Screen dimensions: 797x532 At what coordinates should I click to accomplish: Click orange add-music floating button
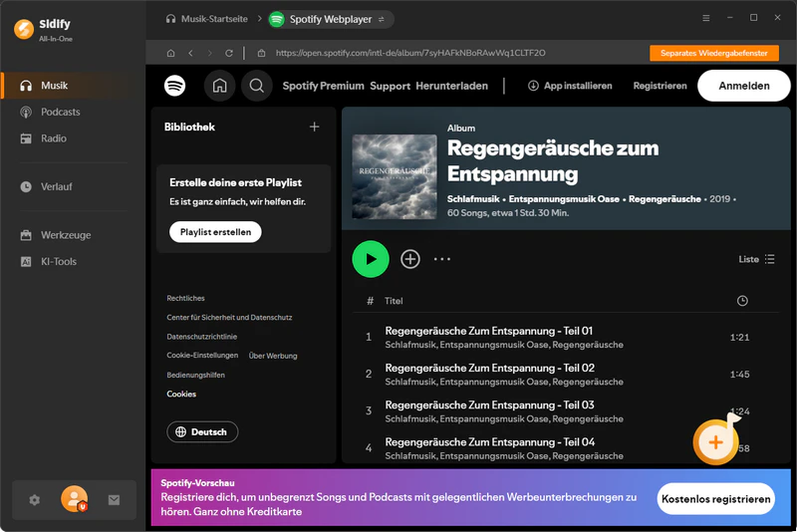(715, 441)
